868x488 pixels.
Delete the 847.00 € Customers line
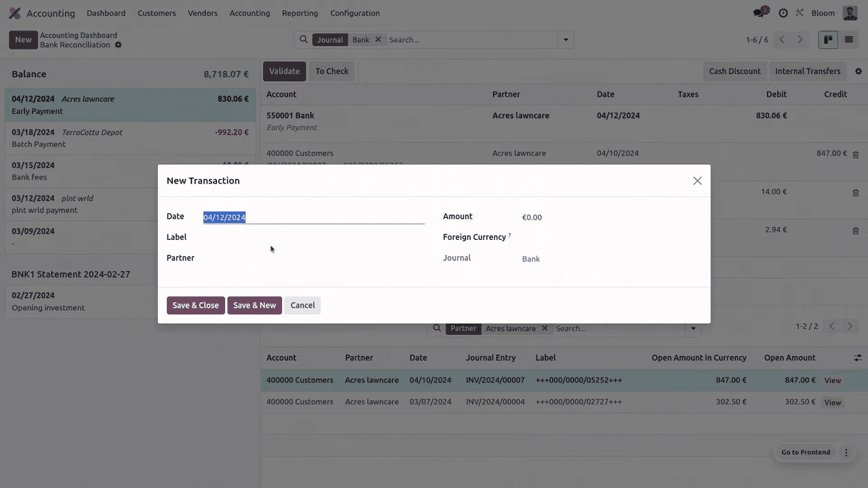click(855, 155)
